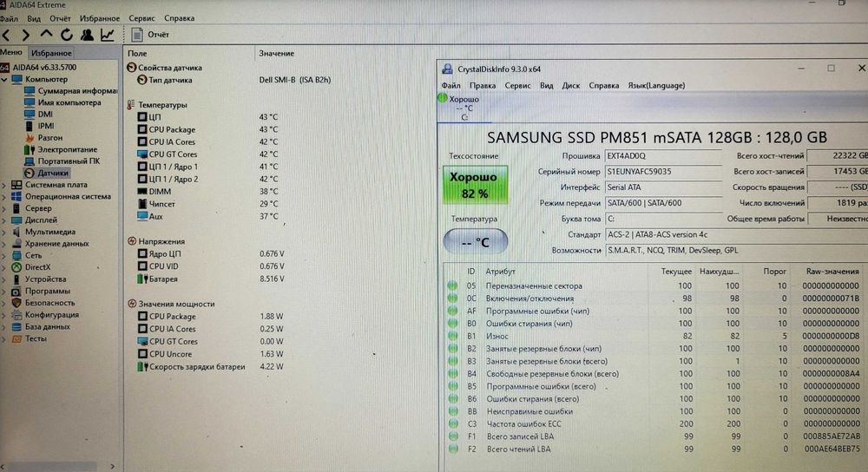The image size is (868, 472).
Task: Open Отчёт menu in AIDA64 menu bar
Action: [x=61, y=18]
